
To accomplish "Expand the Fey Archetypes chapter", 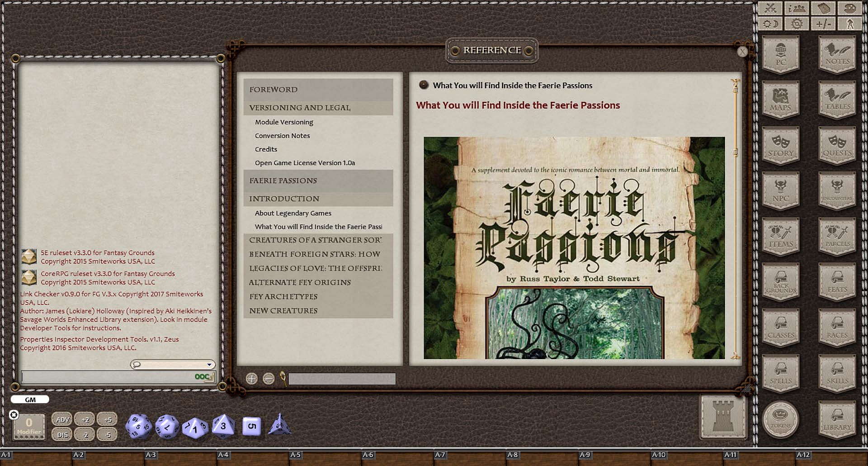I will (x=283, y=297).
